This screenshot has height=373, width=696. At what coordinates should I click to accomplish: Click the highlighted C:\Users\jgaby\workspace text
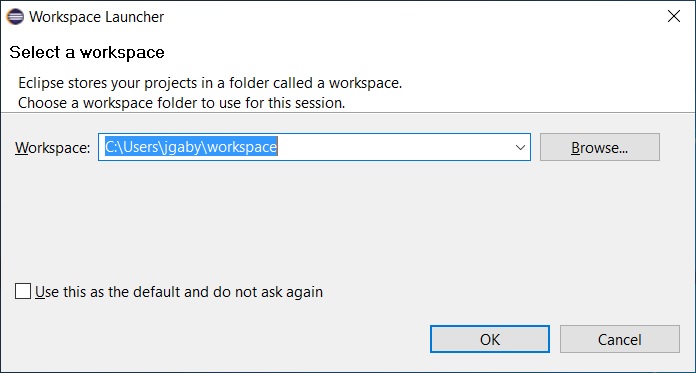[191, 147]
